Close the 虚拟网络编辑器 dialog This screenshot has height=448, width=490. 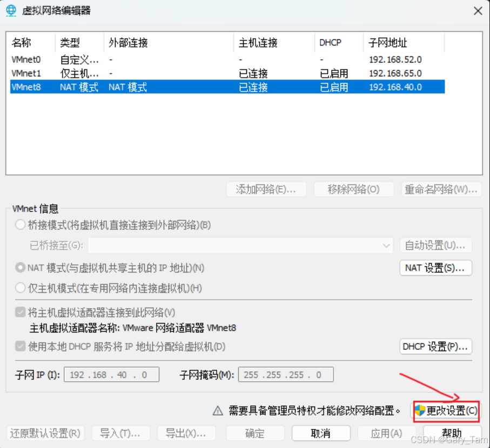[478, 11]
